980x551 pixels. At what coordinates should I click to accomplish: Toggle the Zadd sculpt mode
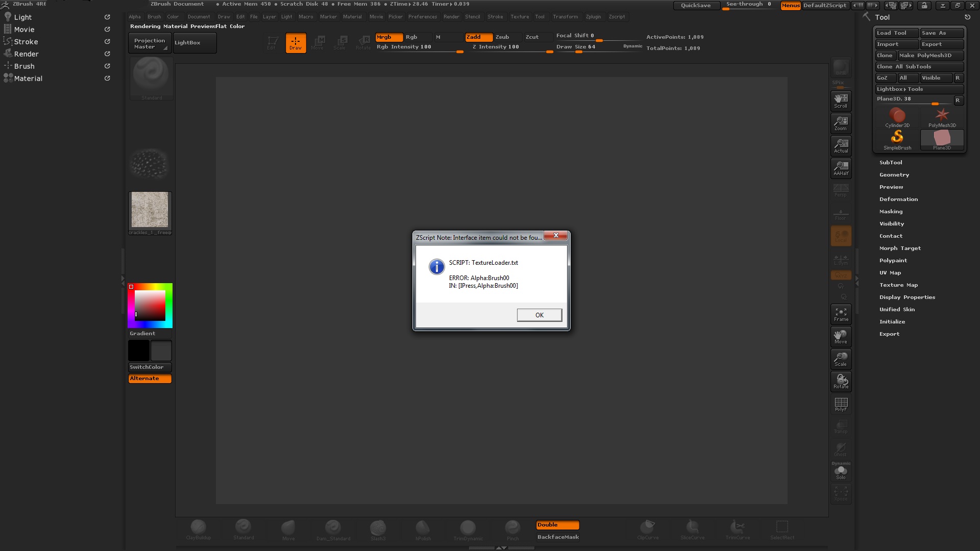pyautogui.click(x=478, y=37)
